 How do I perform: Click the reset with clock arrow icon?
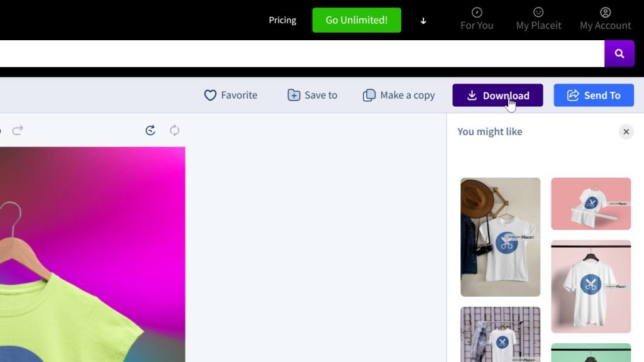coord(150,131)
